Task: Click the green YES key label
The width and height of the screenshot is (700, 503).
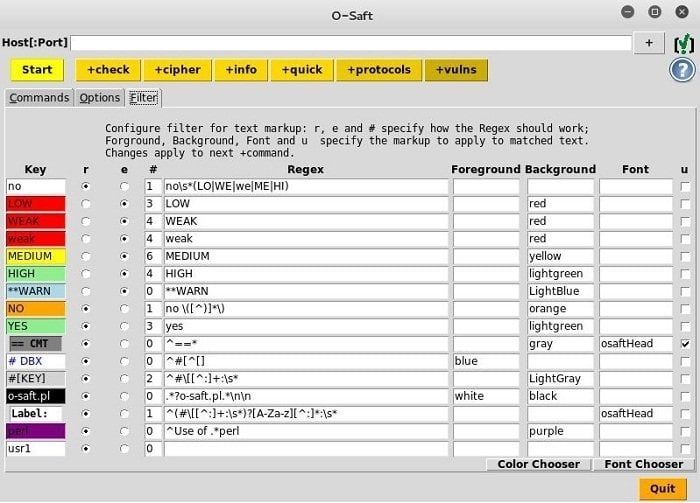Action: click(36, 326)
